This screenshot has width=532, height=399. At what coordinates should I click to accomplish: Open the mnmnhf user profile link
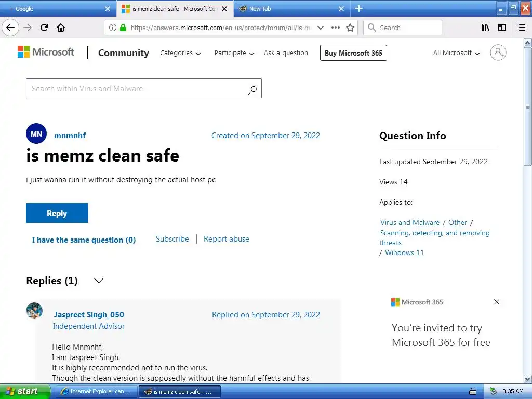[70, 136]
